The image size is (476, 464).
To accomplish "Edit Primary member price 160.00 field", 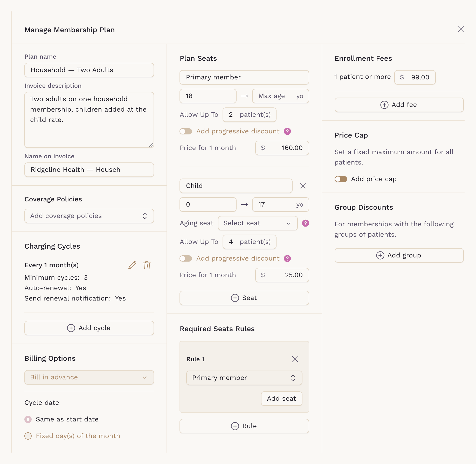I will point(282,148).
